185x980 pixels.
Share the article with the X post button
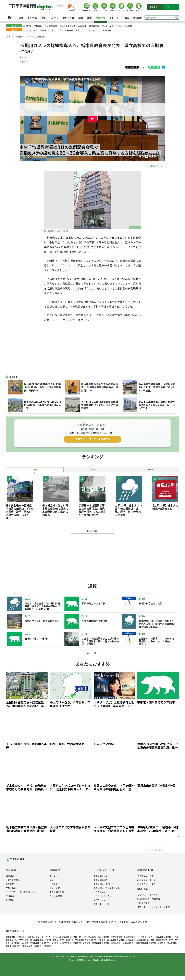(x=132, y=67)
